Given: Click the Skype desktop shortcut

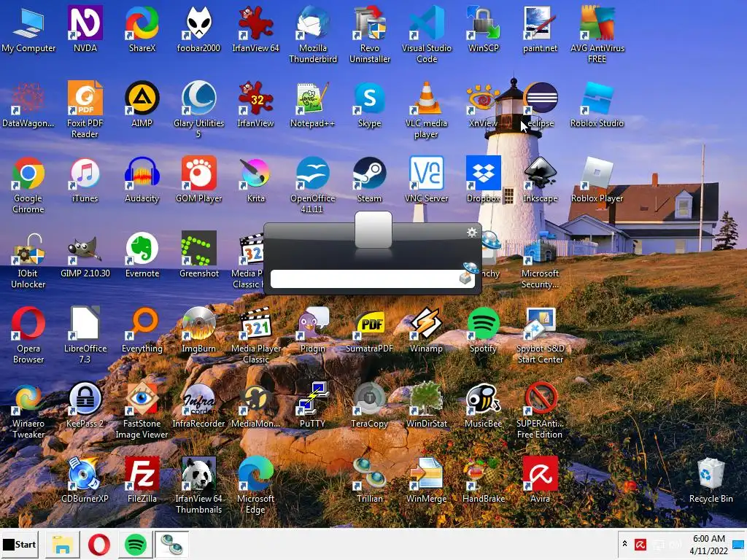Looking at the screenshot, I should tap(370, 104).
